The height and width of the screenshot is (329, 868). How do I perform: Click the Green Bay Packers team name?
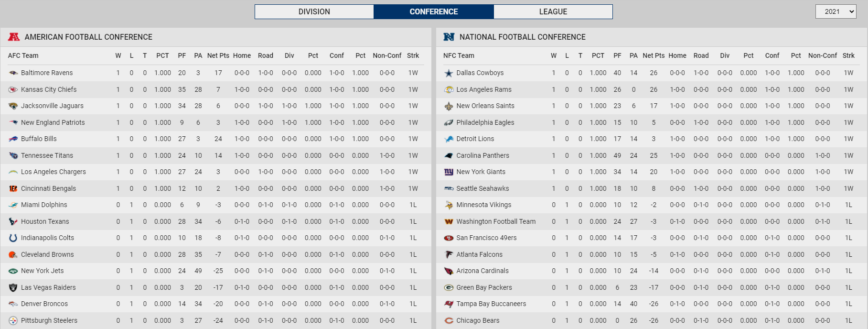pyautogui.click(x=484, y=287)
